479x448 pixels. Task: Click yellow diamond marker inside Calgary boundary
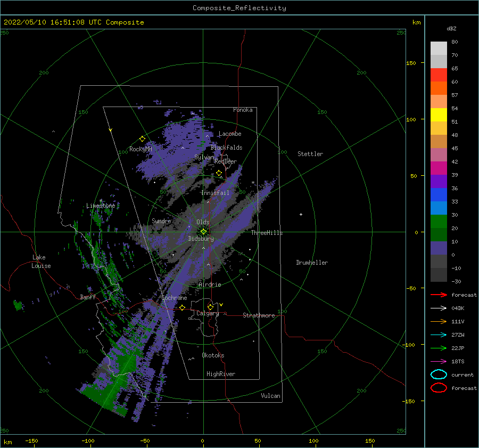[x=210, y=307]
